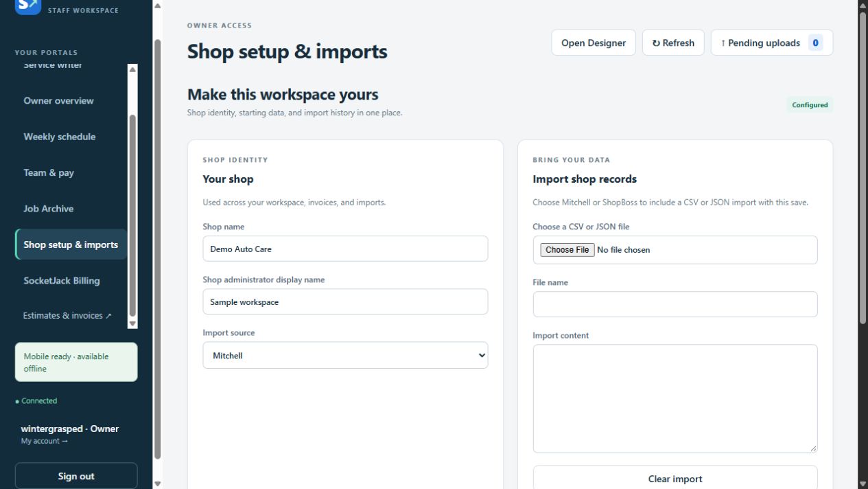Click sidebar scrollbar up arrow
Image resolution: width=868 pixels, height=489 pixels.
(157, 6)
